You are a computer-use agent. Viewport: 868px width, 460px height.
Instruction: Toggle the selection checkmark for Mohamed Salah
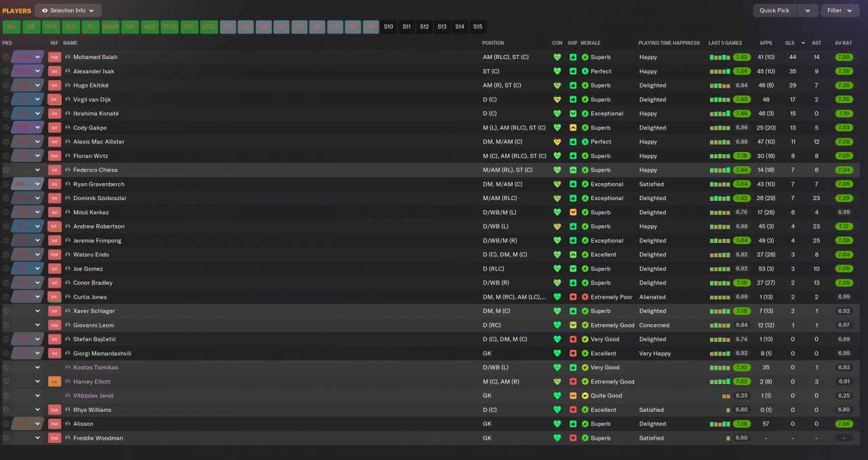(6, 57)
